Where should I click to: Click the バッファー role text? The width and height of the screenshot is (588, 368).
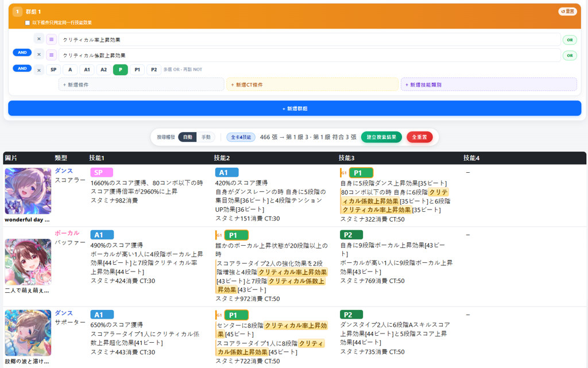(70, 242)
